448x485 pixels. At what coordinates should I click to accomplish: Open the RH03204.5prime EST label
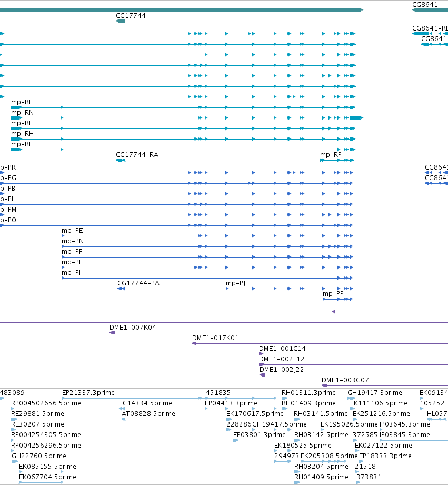point(321,466)
